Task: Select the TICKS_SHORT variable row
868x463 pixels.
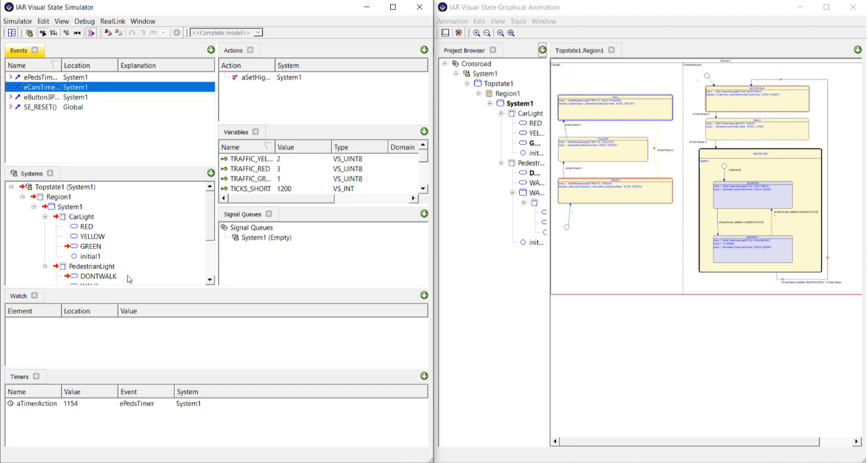Action: point(318,188)
